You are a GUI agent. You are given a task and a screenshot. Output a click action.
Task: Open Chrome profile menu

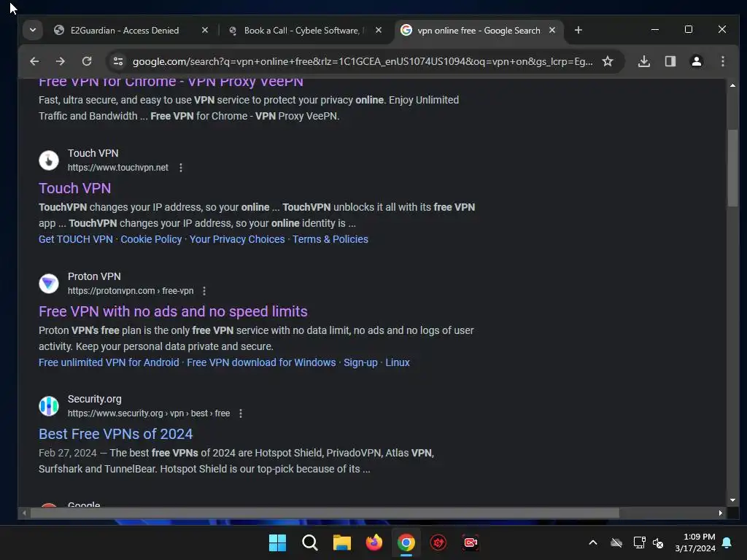[x=697, y=61]
